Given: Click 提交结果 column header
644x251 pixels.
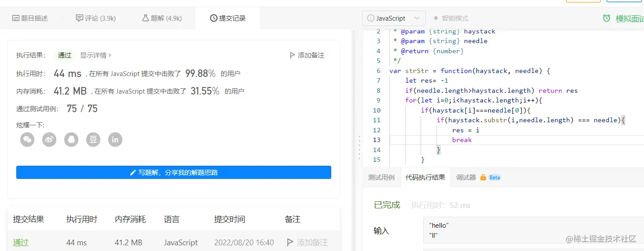Looking at the screenshot, I should [x=29, y=219].
